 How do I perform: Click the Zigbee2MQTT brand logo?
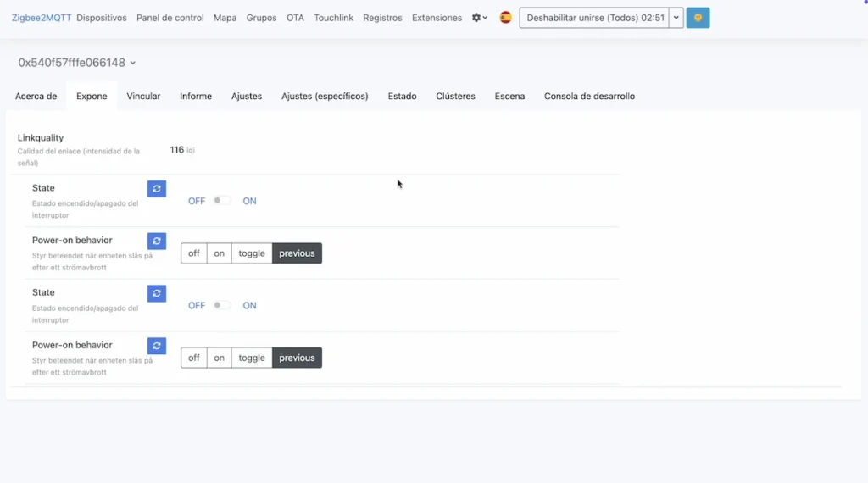tap(42, 18)
